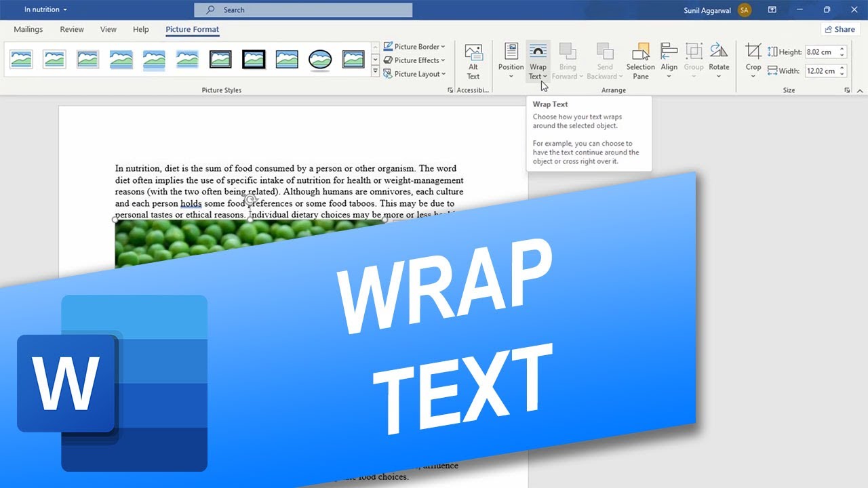This screenshot has width=868, height=488.
Task: Switch to the View tab
Action: [x=108, y=29]
